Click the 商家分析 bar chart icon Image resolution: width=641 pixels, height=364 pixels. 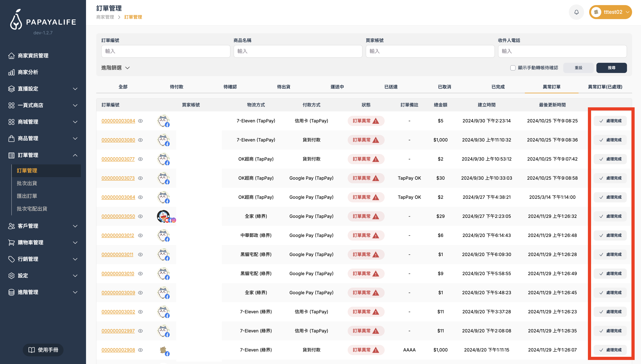[11, 72]
